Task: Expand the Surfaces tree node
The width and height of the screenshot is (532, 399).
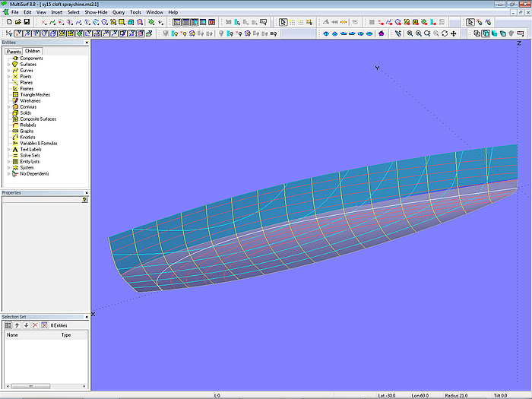Action: [x=8, y=65]
